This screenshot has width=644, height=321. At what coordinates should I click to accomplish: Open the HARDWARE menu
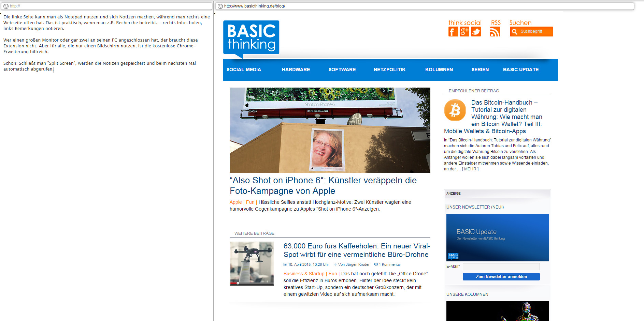pos(296,70)
